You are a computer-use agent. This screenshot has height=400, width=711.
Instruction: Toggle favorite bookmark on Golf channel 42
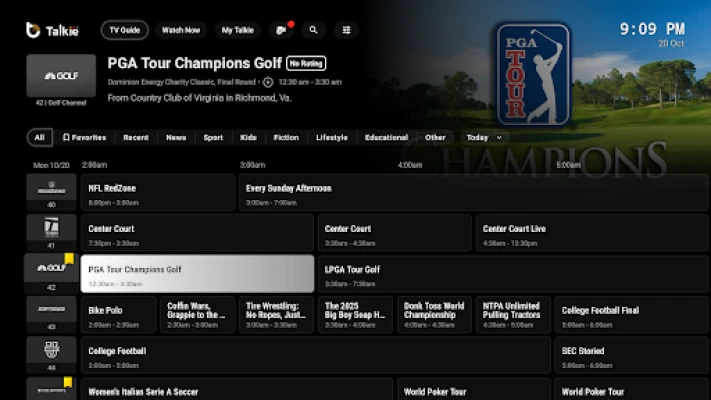[70, 259]
